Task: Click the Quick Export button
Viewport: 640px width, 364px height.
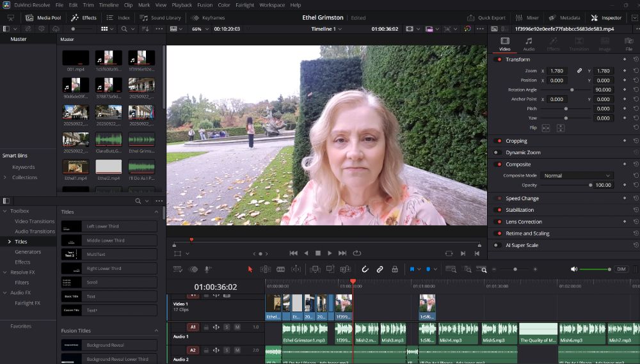Action: point(486,17)
